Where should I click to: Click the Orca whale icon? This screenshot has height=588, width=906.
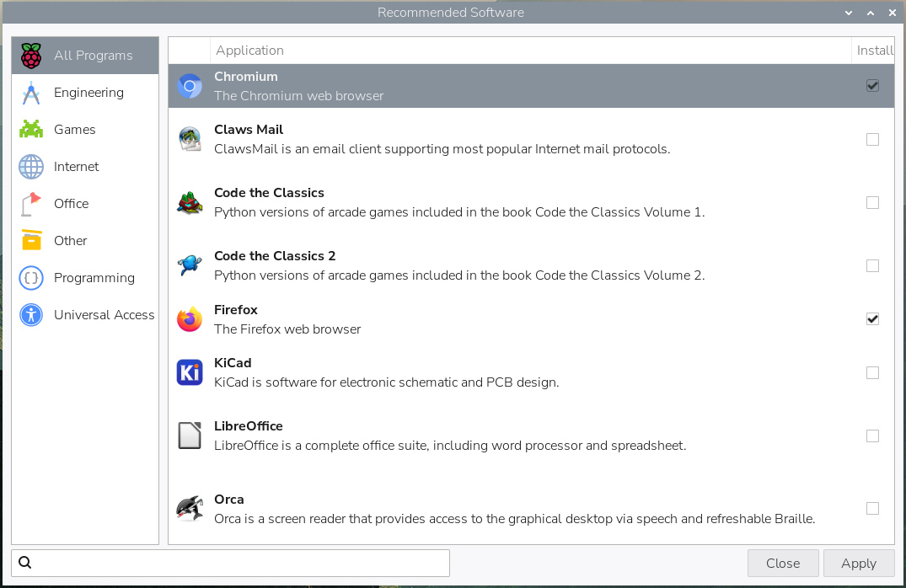190,509
